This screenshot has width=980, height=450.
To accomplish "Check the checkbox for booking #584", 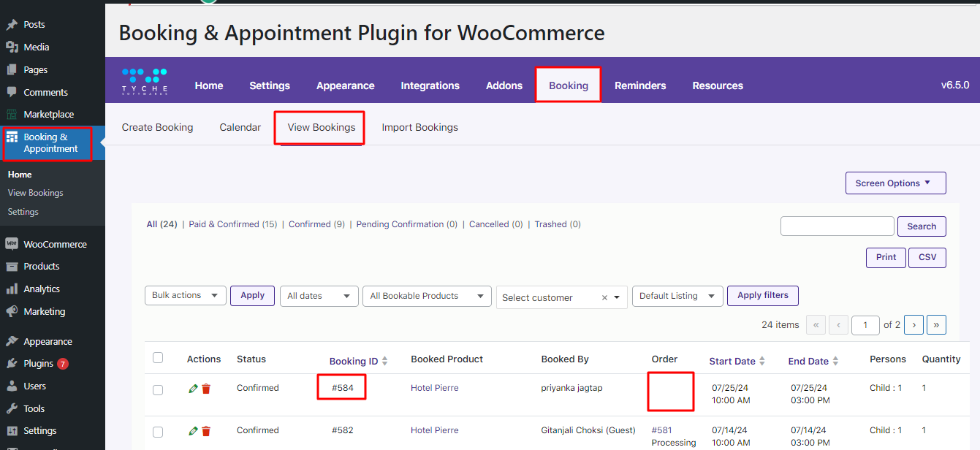I will pyautogui.click(x=158, y=390).
